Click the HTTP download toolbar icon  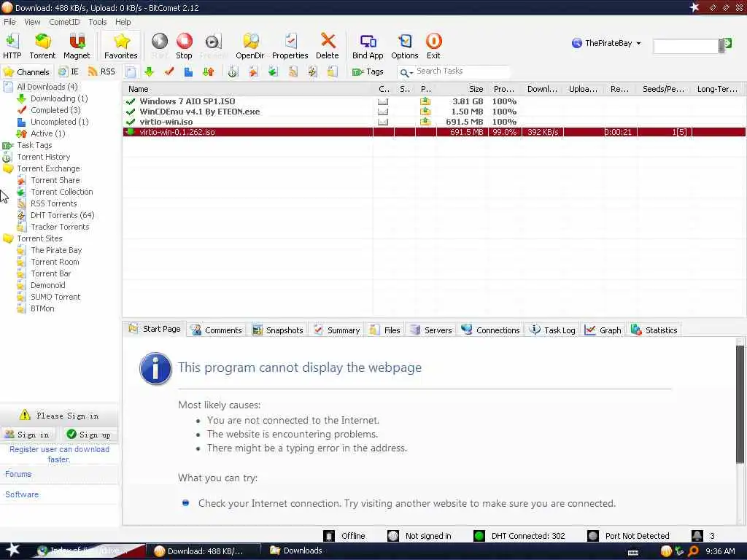pos(12,46)
